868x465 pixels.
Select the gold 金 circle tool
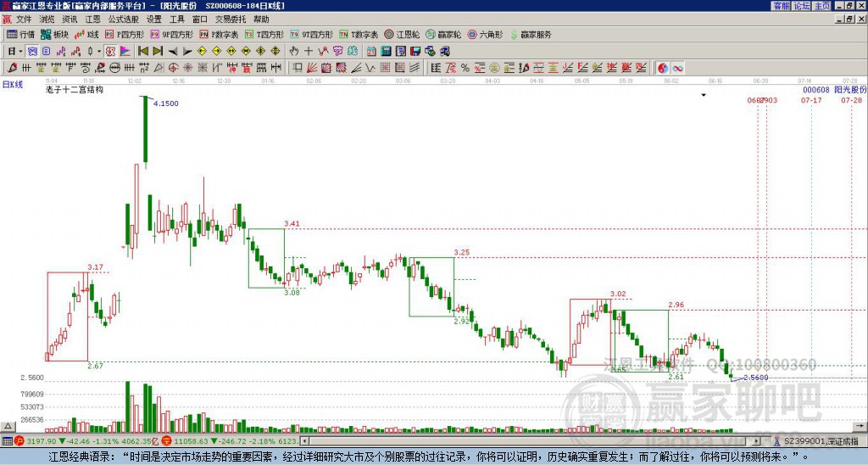494,68
